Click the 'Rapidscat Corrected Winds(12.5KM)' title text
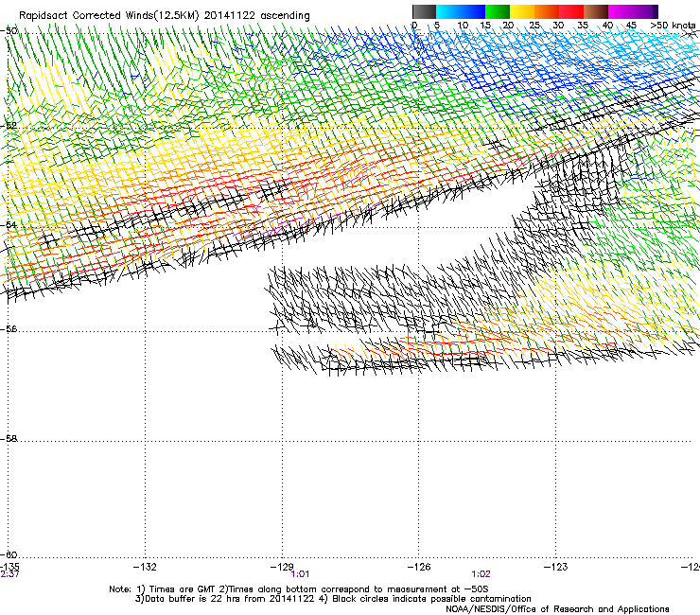 (x=109, y=16)
